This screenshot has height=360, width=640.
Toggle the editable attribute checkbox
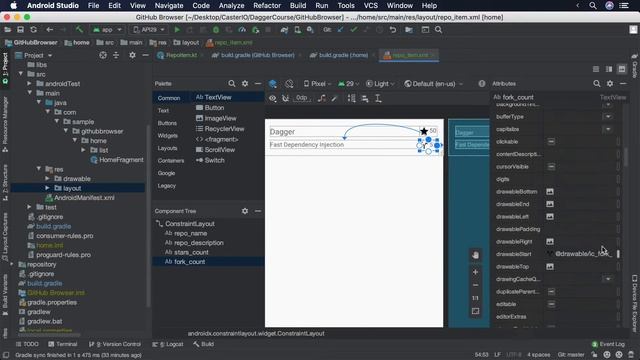click(x=551, y=304)
